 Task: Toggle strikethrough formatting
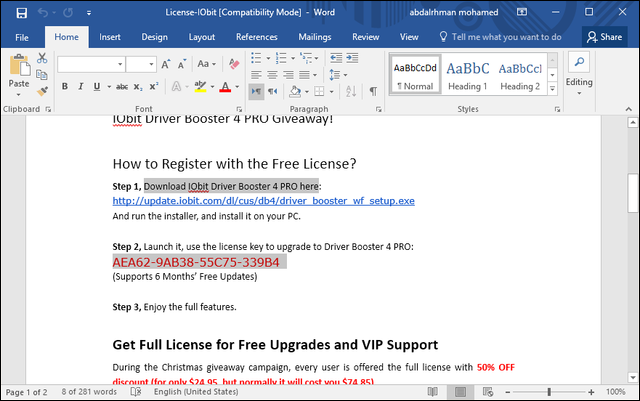tap(122, 87)
